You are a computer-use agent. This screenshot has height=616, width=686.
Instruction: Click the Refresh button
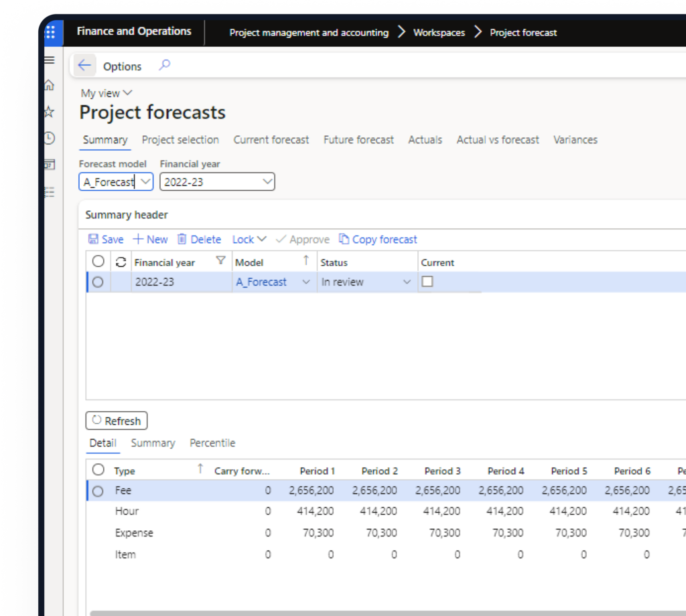click(117, 420)
